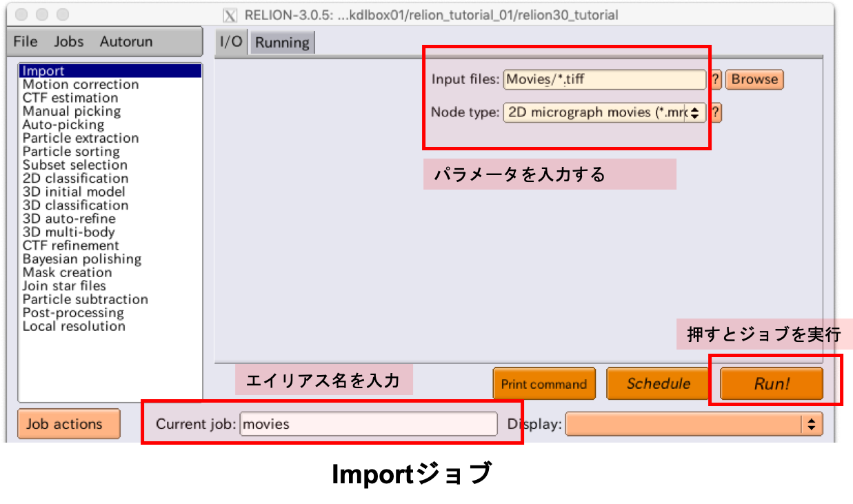Click the Schedule button
Screen dimensions: 853x504
[x=658, y=384]
